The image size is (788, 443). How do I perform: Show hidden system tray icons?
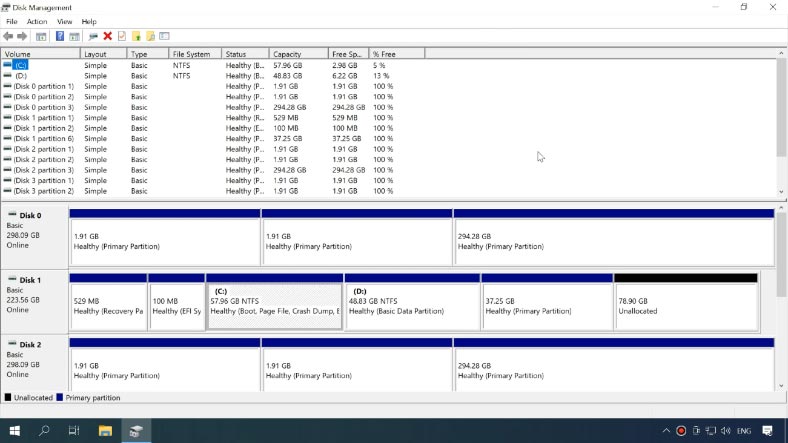[x=666, y=431]
